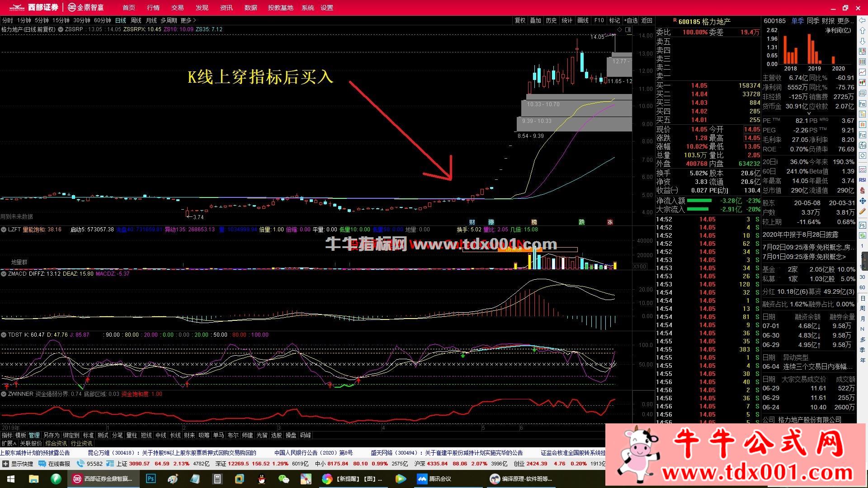Click the 净流入额 green bar

coord(699,201)
